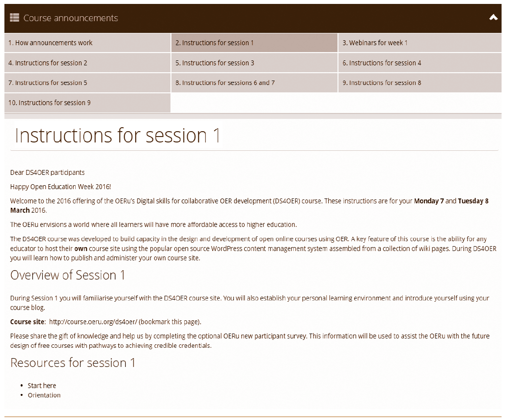
Task: Follow the course.oeru.org/ds4oer course site link
Action: (93, 322)
